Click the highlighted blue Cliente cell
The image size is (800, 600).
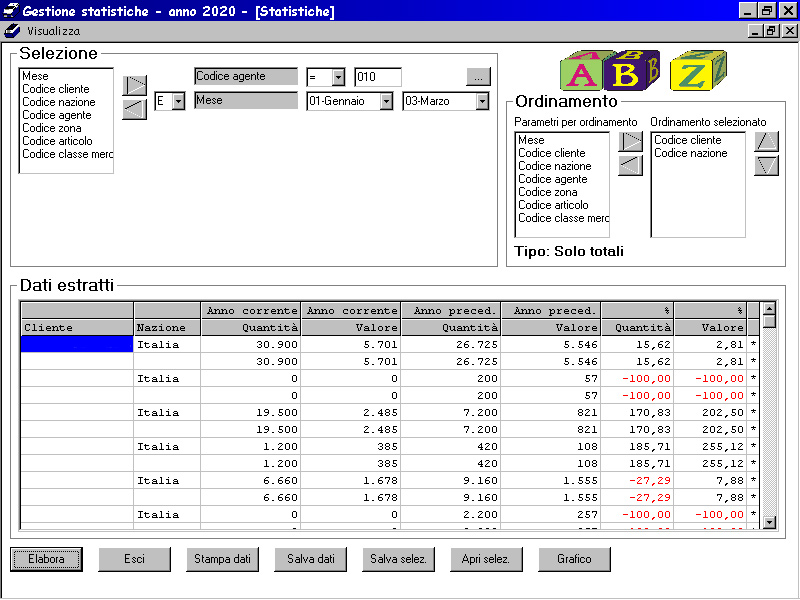[77, 344]
